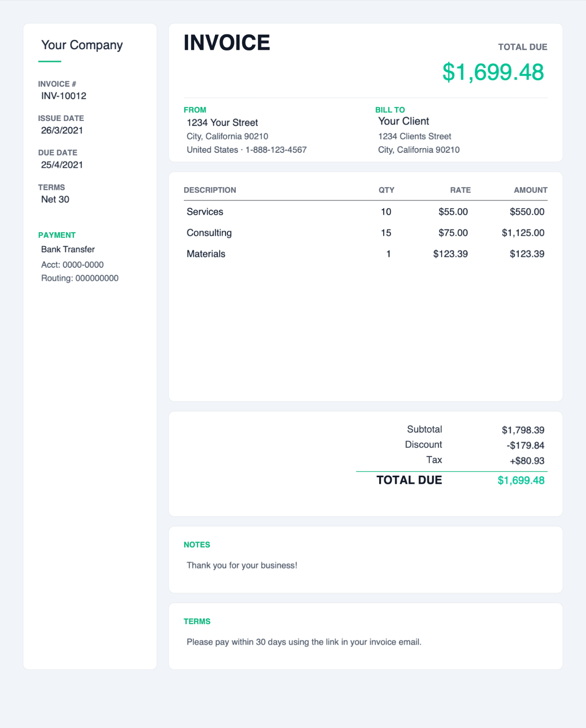This screenshot has height=728, width=586.
Task: Select the Services line item
Action: point(205,212)
